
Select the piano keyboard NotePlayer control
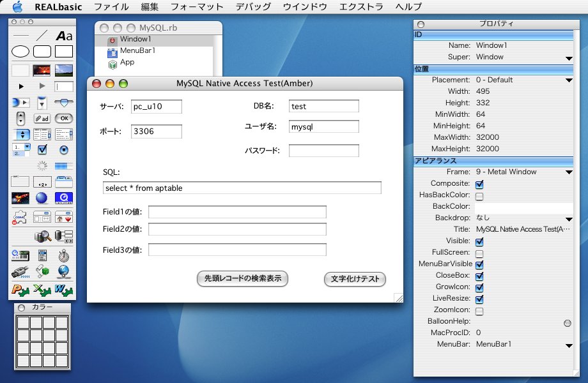(x=20, y=255)
